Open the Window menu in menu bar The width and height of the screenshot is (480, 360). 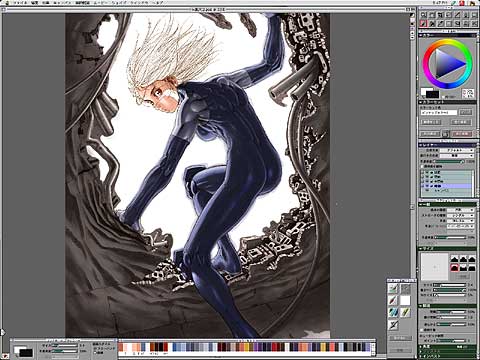139,3
